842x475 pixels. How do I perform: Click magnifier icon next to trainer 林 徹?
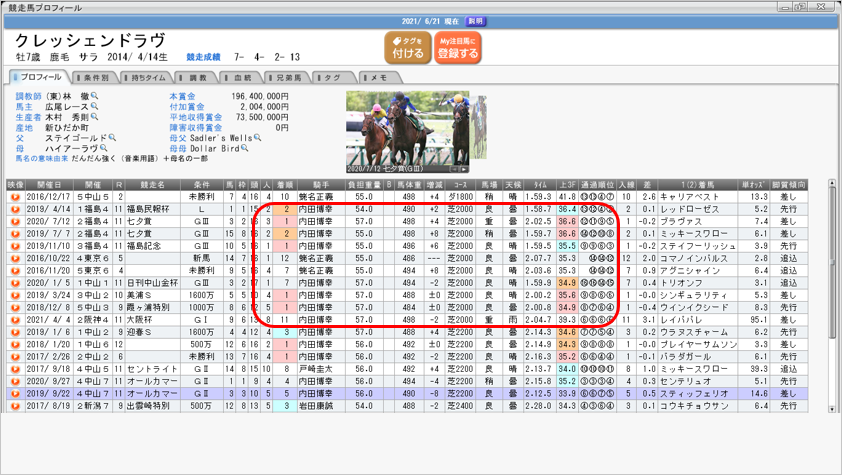[97, 97]
